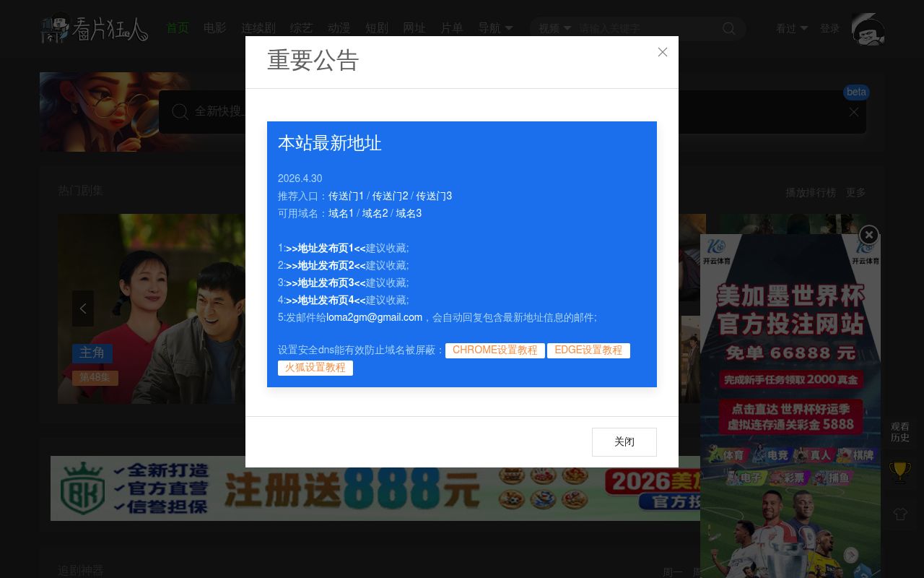
Task: Open the 域名3 link
Action: [409, 214]
